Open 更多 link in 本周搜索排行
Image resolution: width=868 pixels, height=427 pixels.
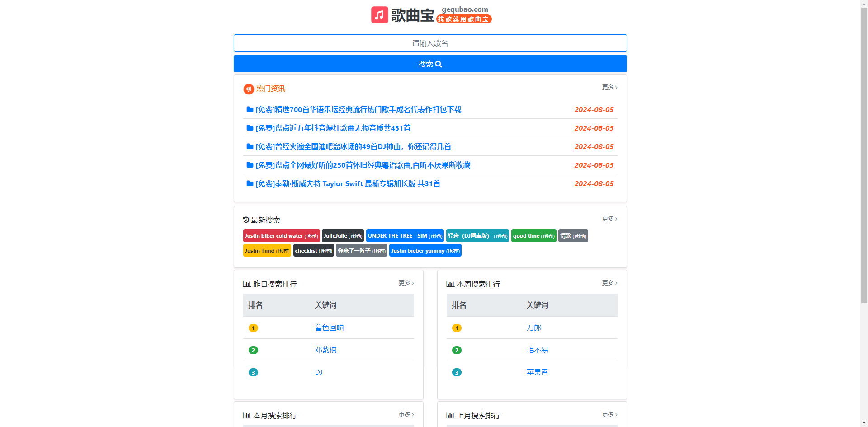(x=609, y=283)
